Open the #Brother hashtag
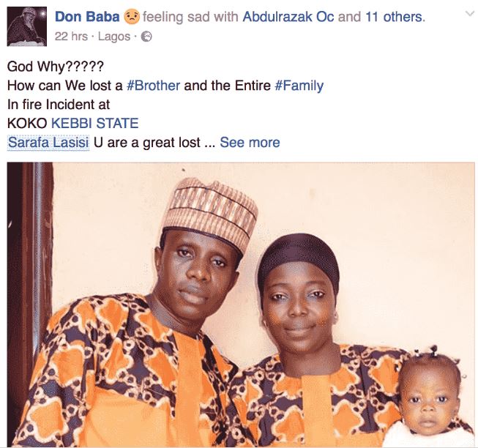The height and width of the screenshot is (448, 478). click(153, 86)
